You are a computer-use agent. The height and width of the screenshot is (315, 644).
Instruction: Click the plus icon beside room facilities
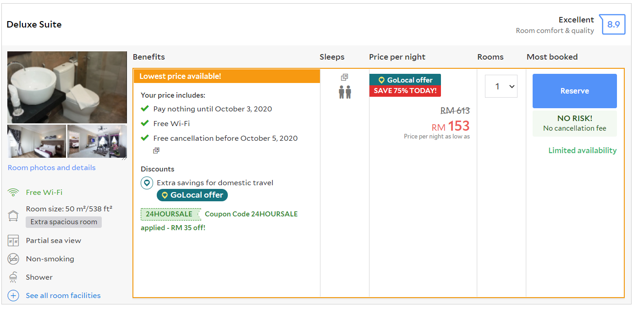pyautogui.click(x=13, y=296)
